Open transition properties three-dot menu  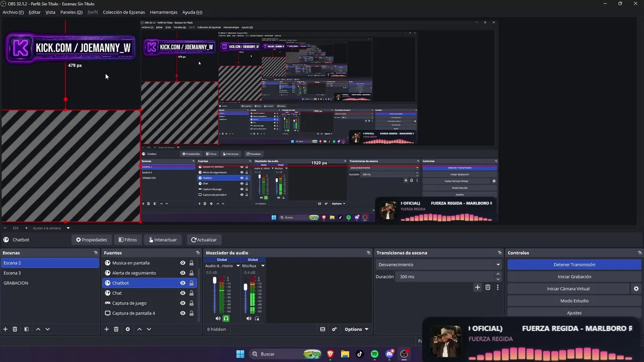498,288
